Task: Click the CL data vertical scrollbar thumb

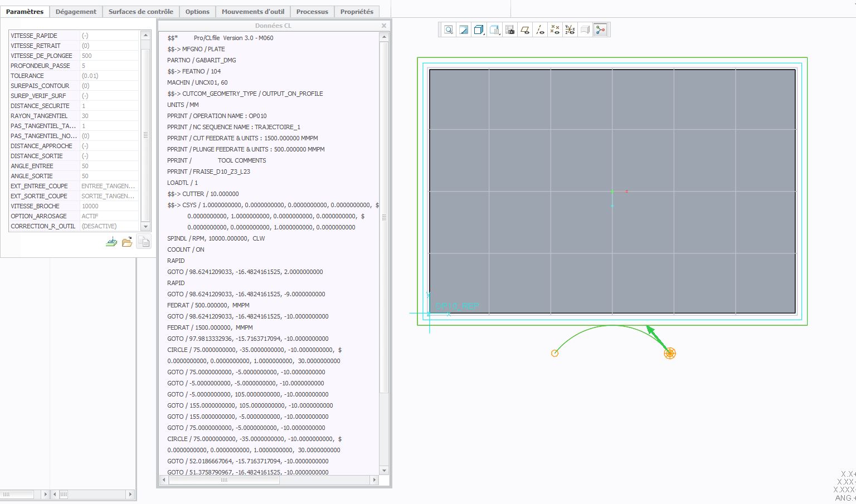Action: click(x=383, y=217)
